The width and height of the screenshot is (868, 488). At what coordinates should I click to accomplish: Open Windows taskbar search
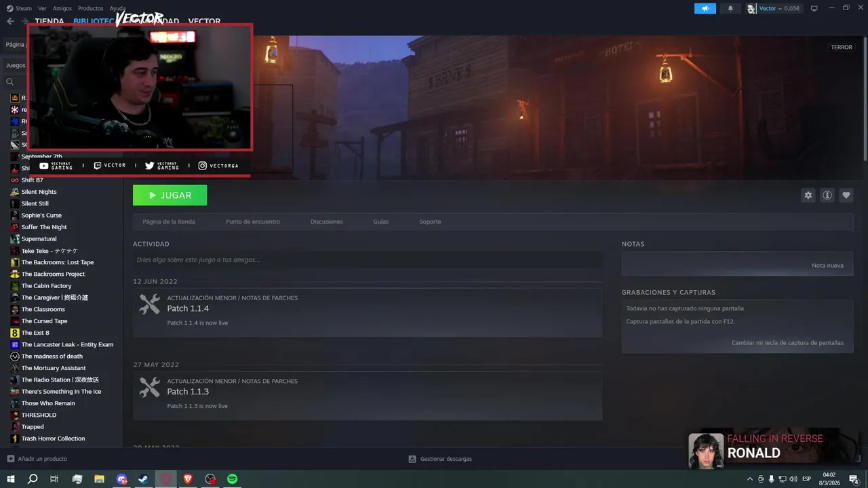(33, 479)
